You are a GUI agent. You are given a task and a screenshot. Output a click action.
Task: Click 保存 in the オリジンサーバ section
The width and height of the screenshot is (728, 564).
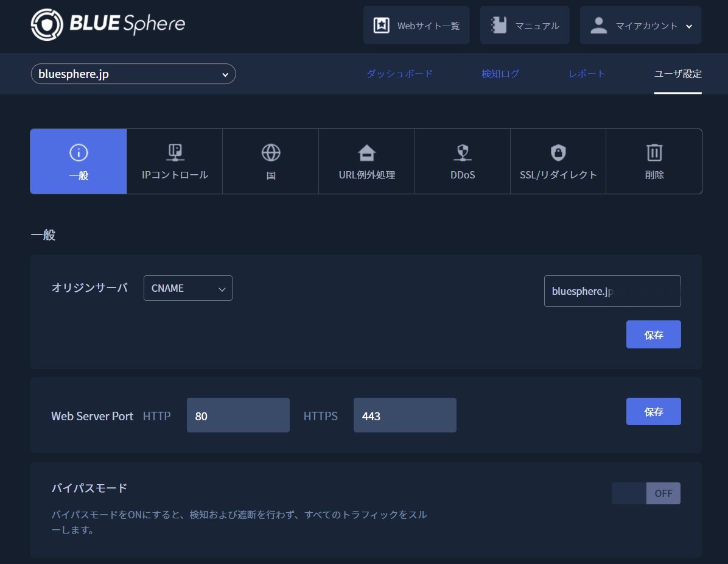click(653, 334)
